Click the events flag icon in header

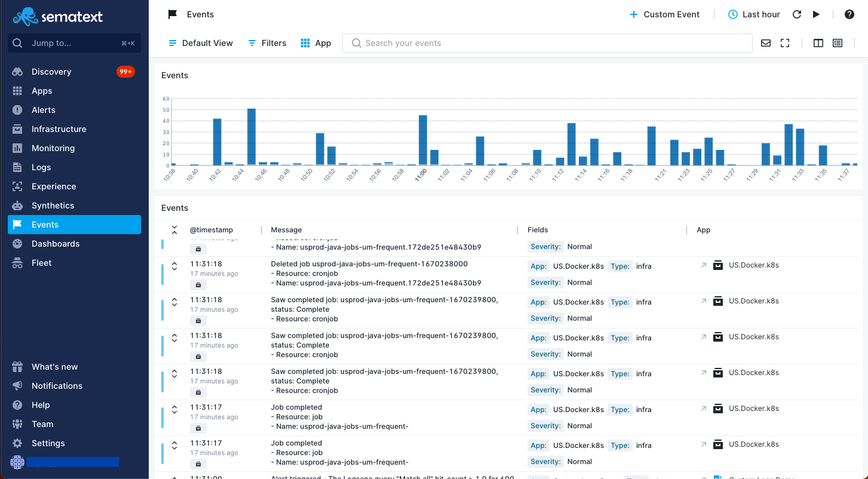click(x=173, y=14)
